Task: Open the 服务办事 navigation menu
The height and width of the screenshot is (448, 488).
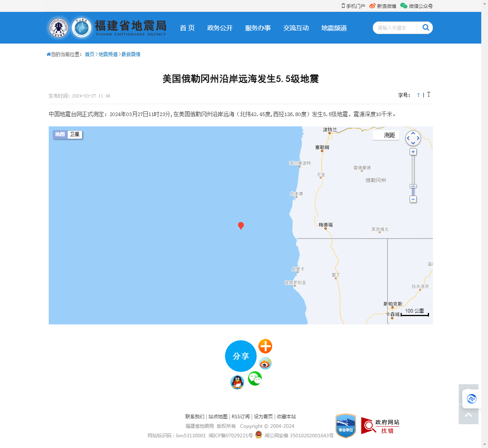Action: point(258,28)
